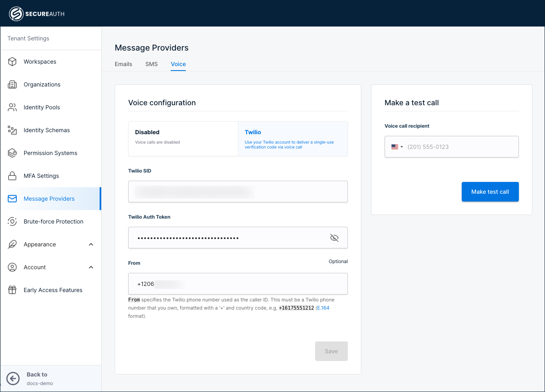The width and height of the screenshot is (545, 392).
Task: Open Organizations from the sidebar icon
Action: click(x=12, y=84)
